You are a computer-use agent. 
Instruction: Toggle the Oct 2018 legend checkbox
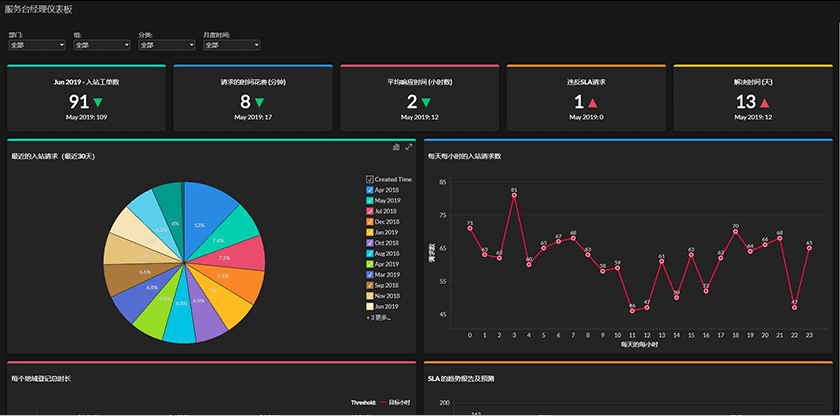[370, 243]
